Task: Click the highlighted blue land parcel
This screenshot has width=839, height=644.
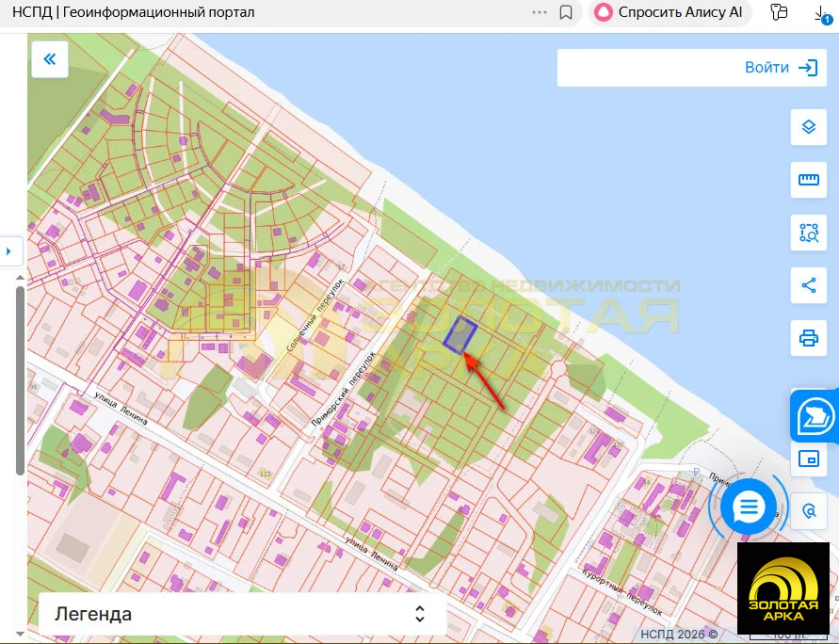Action: (x=460, y=335)
